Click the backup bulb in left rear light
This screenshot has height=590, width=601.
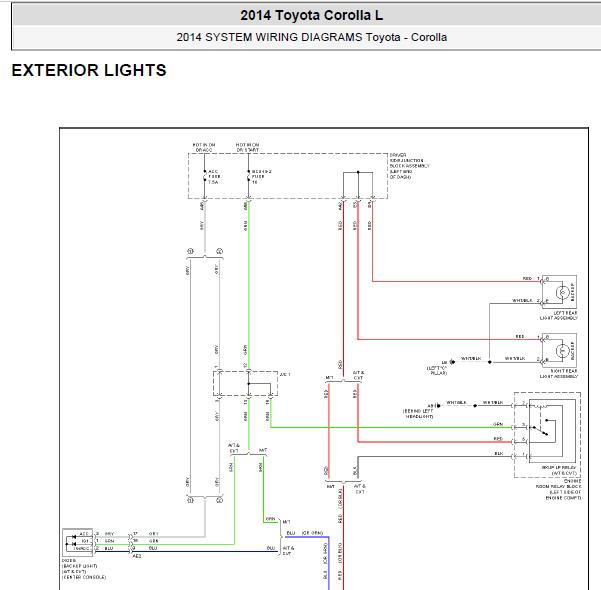[562, 293]
